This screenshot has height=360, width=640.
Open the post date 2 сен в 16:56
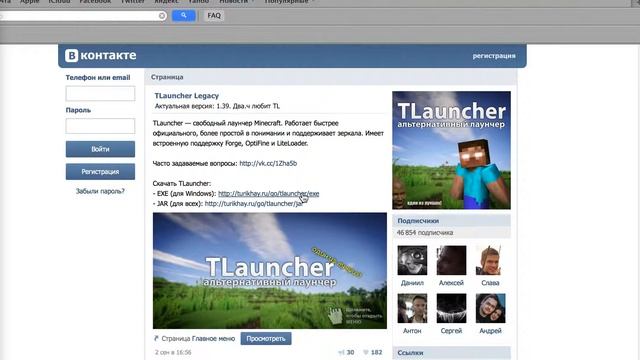[x=173, y=352]
